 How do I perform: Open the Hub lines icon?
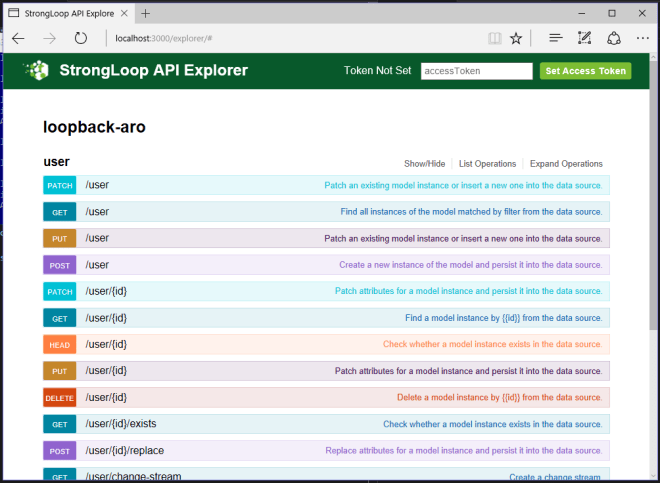556,38
